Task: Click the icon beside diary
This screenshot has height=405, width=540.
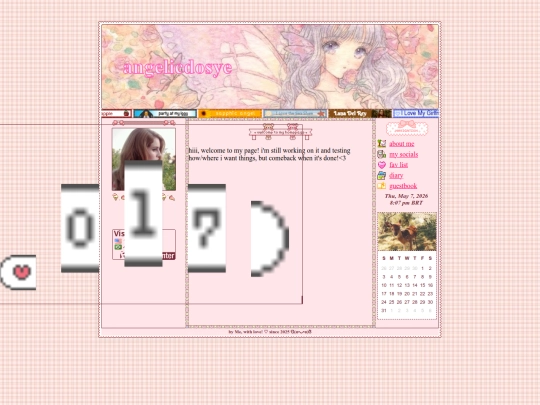Action: pyautogui.click(x=382, y=175)
